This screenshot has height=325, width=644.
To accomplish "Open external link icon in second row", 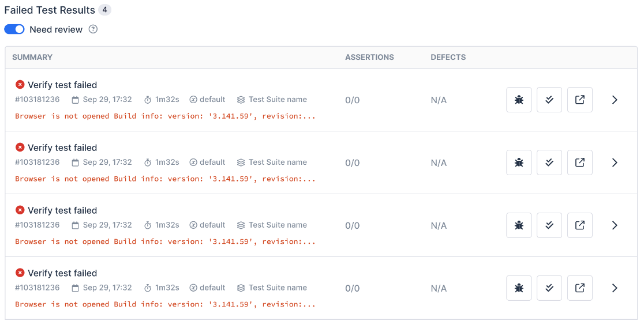I will tap(580, 162).
